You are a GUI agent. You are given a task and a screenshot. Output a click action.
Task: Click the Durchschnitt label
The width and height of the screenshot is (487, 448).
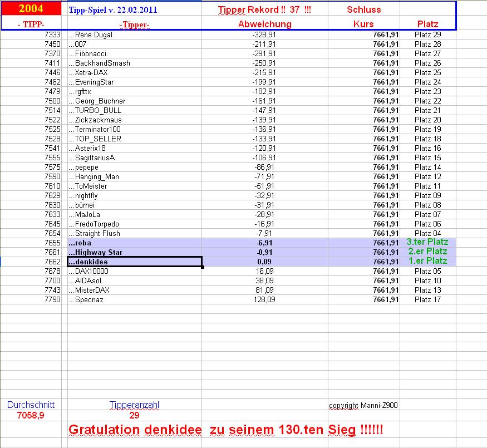pyautogui.click(x=31, y=405)
